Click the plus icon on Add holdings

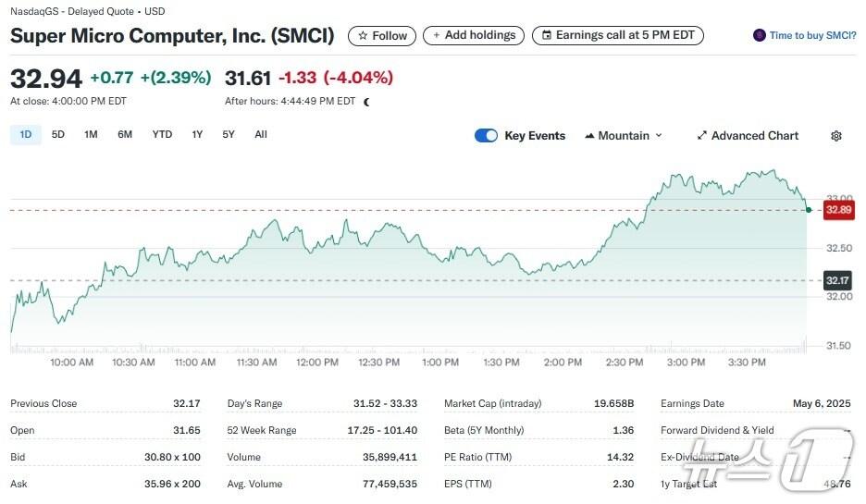[x=437, y=35]
